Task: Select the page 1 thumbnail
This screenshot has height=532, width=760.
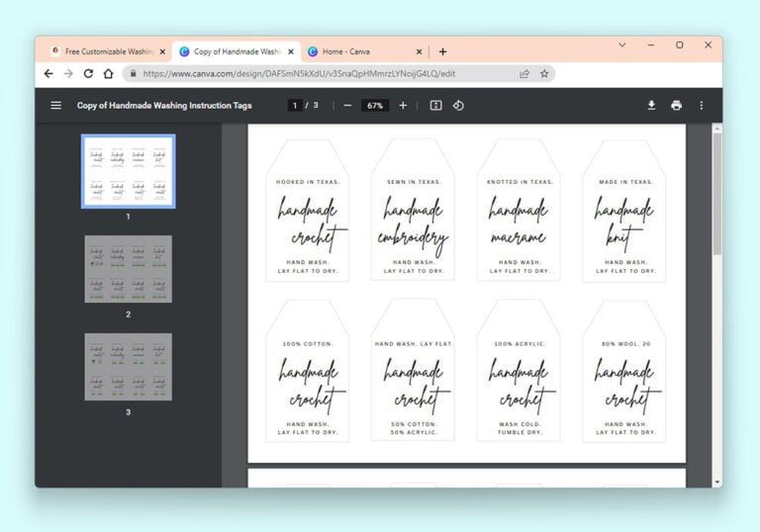Action: tap(128, 171)
